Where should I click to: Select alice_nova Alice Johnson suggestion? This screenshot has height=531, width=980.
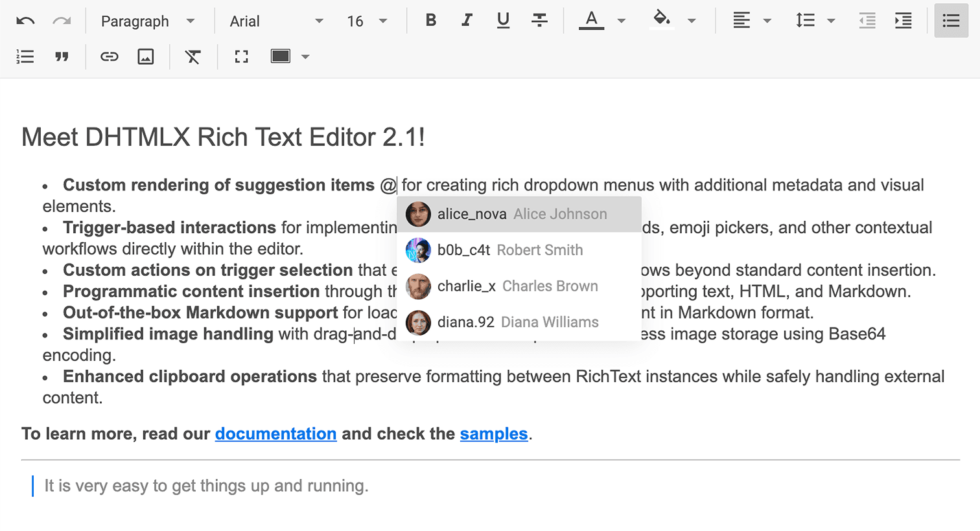point(519,214)
